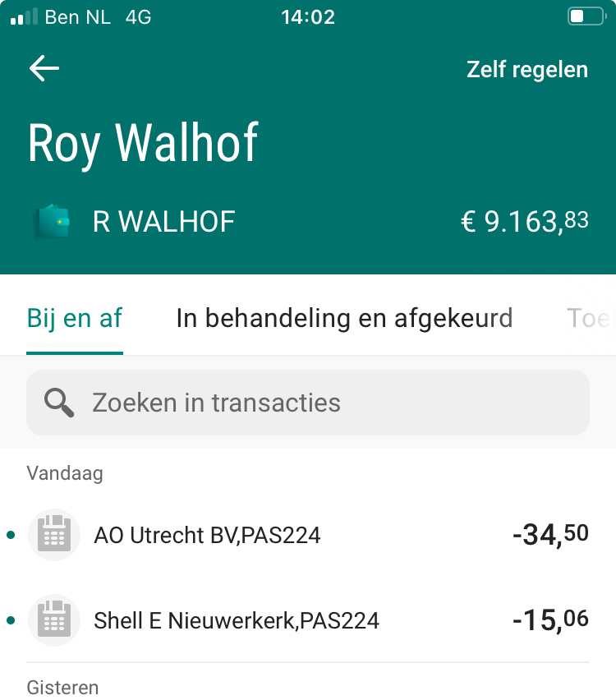Open the Zelf regelen menu
This screenshot has width=616, height=700.
point(526,69)
